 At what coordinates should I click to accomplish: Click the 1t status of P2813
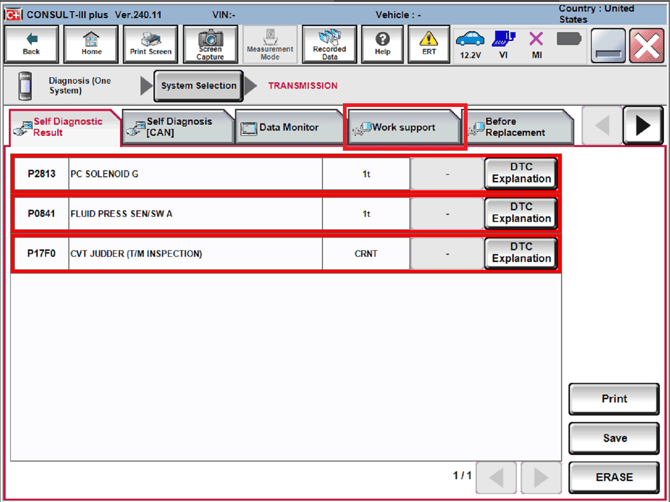(x=366, y=174)
